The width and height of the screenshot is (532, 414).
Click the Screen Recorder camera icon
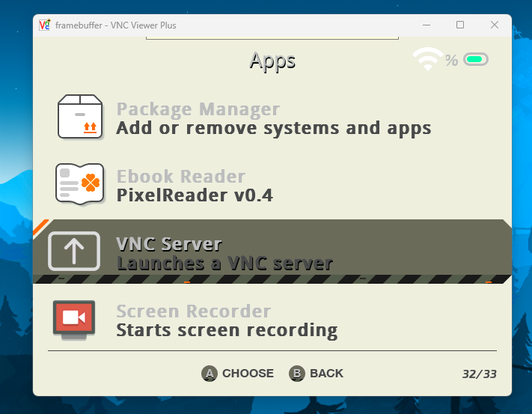point(74,320)
